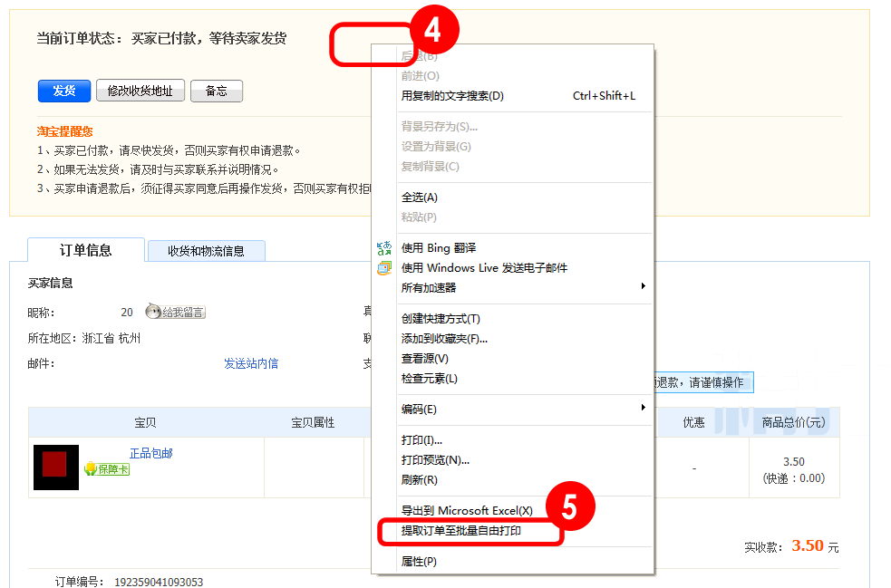The height and width of the screenshot is (588, 891).
Task: Select the 订单信息 tab
Action: pos(86,251)
